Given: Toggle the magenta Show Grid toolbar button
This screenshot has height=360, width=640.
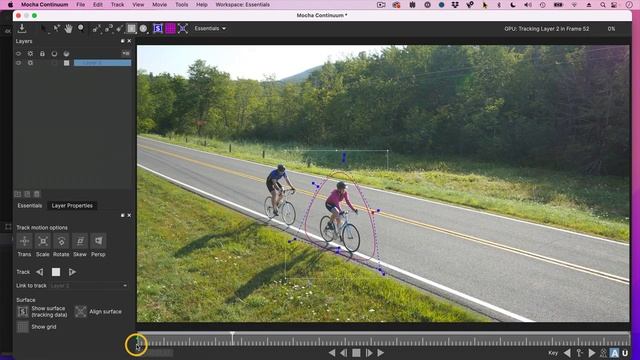Looking at the screenshot, I should click(170, 28).
